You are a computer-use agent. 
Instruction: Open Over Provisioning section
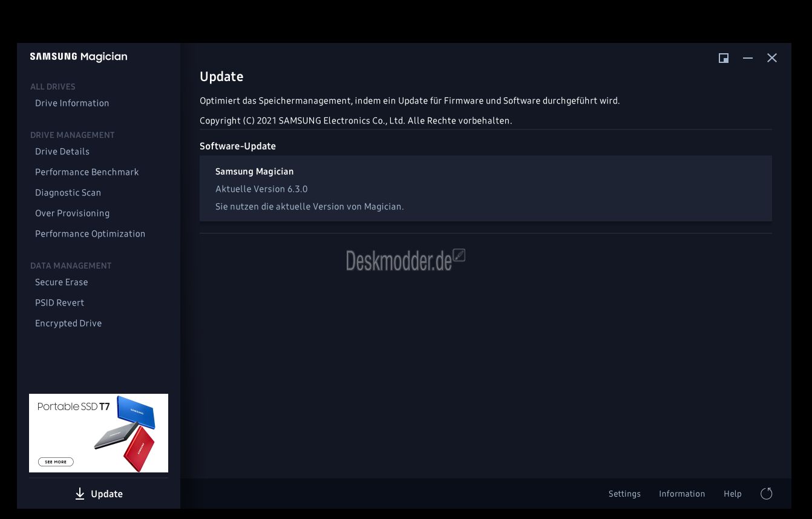point(73,213)
